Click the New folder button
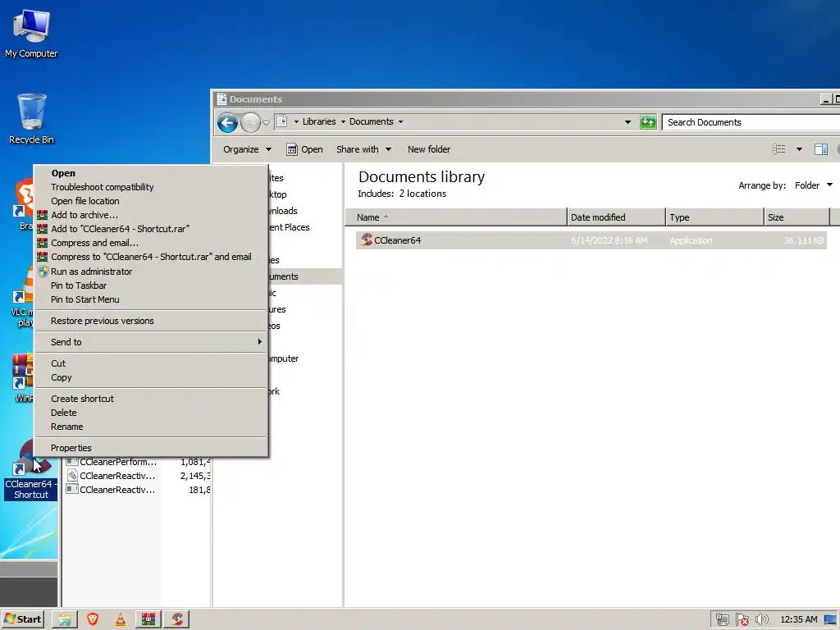840x630 pixels. 428,149
